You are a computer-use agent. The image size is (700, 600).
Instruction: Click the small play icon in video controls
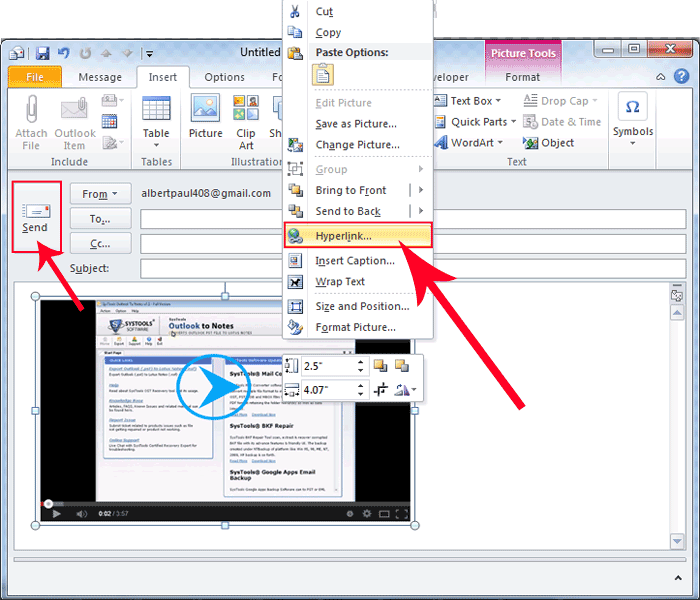[56, 514]
